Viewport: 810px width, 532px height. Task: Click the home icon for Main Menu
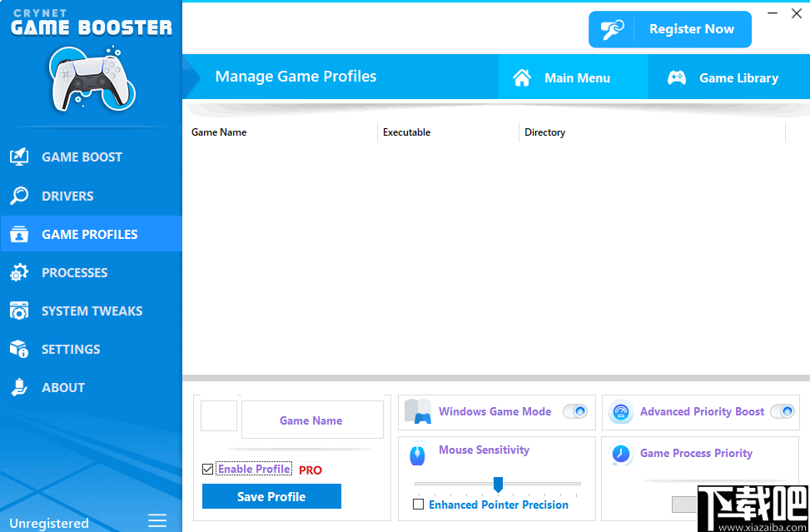[x=522, y=78]
